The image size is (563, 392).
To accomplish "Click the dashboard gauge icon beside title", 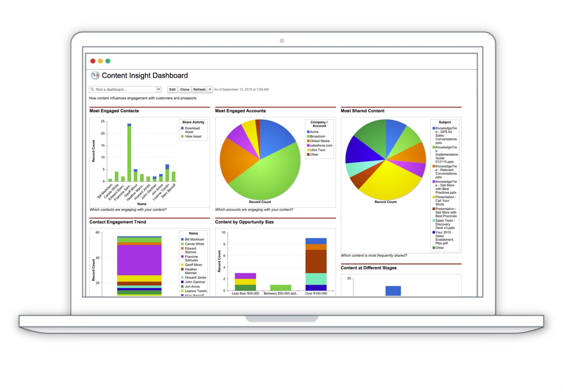I will click(x=95, y=75).
